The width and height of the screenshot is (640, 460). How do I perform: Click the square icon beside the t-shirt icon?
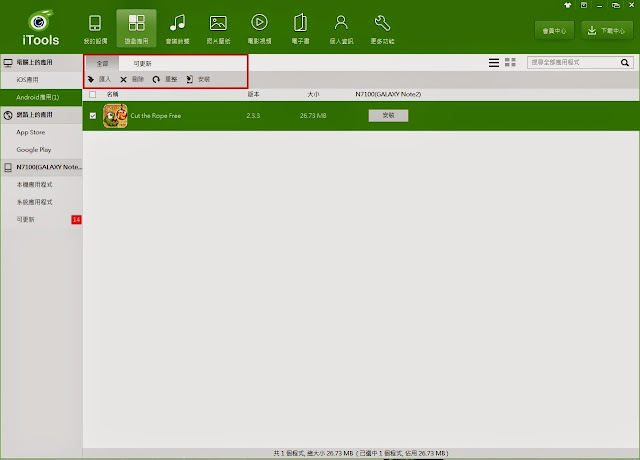584,5
